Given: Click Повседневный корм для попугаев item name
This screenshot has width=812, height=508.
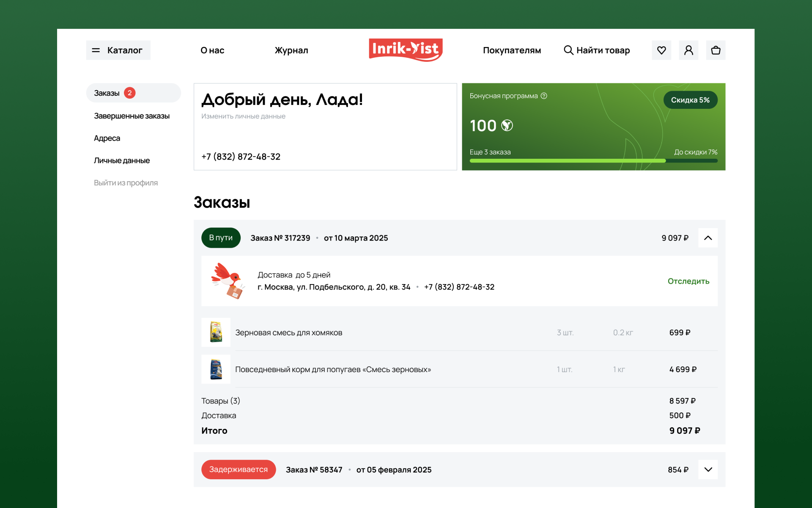Looking at the screenshot, I should pos(333,370).
